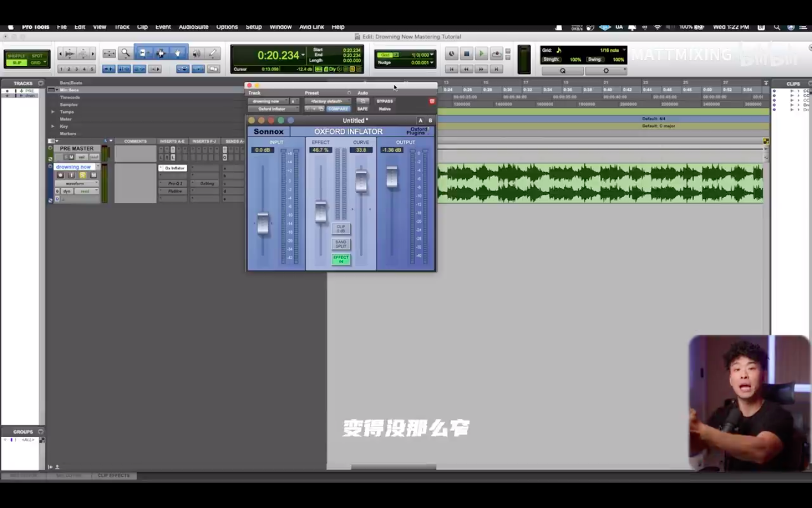Image resolution: width=812 pixels, height=508 pixels.
Task: Open plugin selector Oxford Inflator dropdown
Action: [272, 109]
